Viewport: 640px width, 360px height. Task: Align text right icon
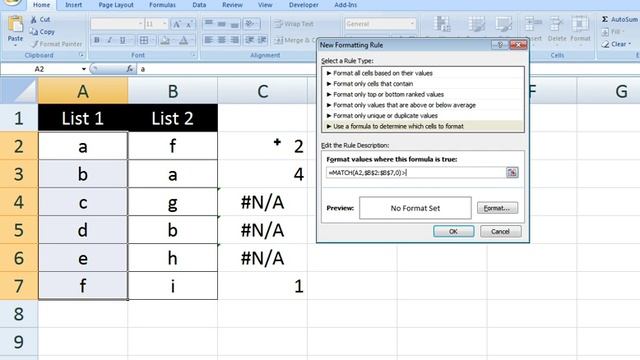pos(234,40)
